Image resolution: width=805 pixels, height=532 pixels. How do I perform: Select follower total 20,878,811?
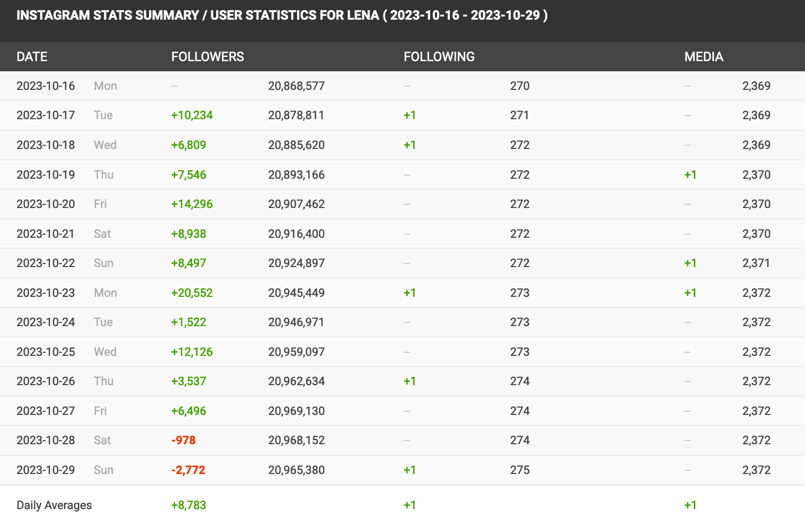click(297, 115)
